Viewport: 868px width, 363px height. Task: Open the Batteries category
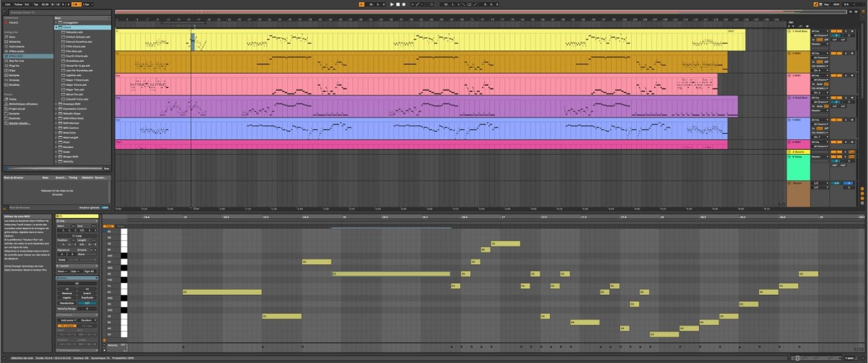pos(15,41)
